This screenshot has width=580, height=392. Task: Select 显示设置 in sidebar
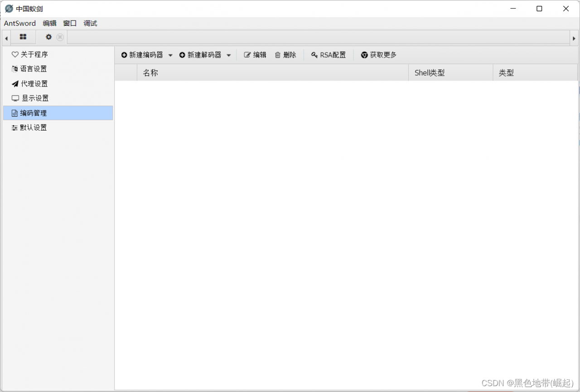point(58,98)
